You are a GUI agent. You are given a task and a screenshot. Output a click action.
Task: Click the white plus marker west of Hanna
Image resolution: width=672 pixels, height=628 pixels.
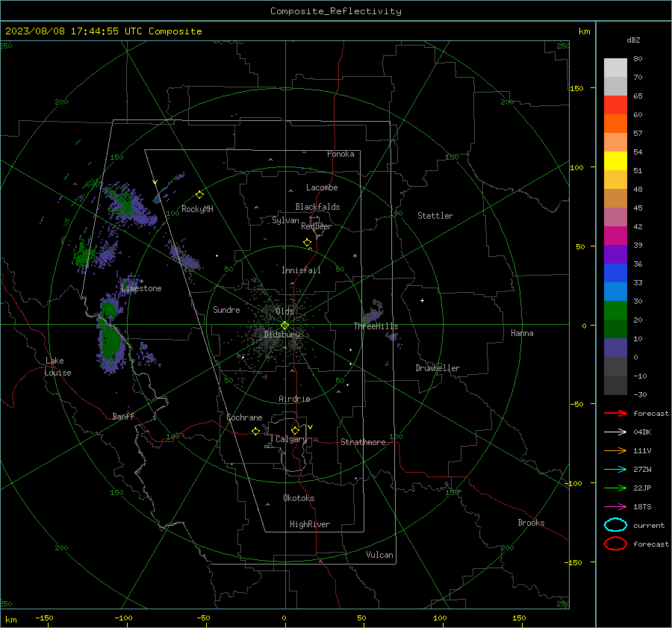click(x=422, y=300)
